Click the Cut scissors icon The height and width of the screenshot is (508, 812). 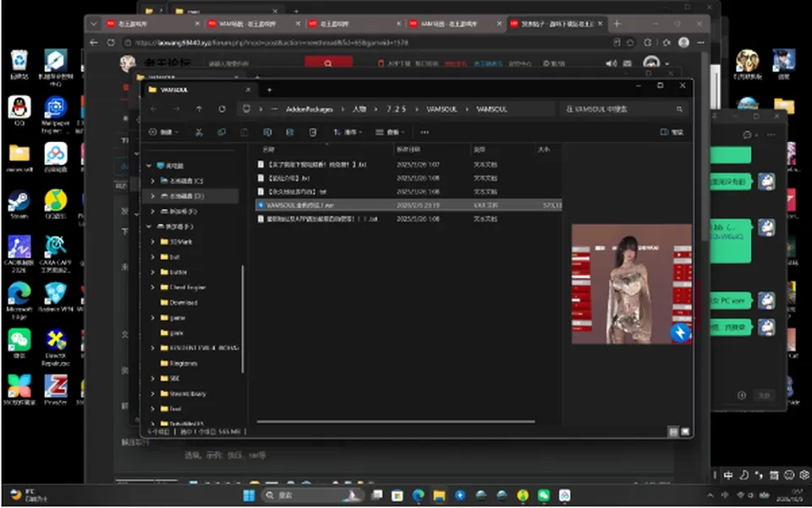click(199, 133)
